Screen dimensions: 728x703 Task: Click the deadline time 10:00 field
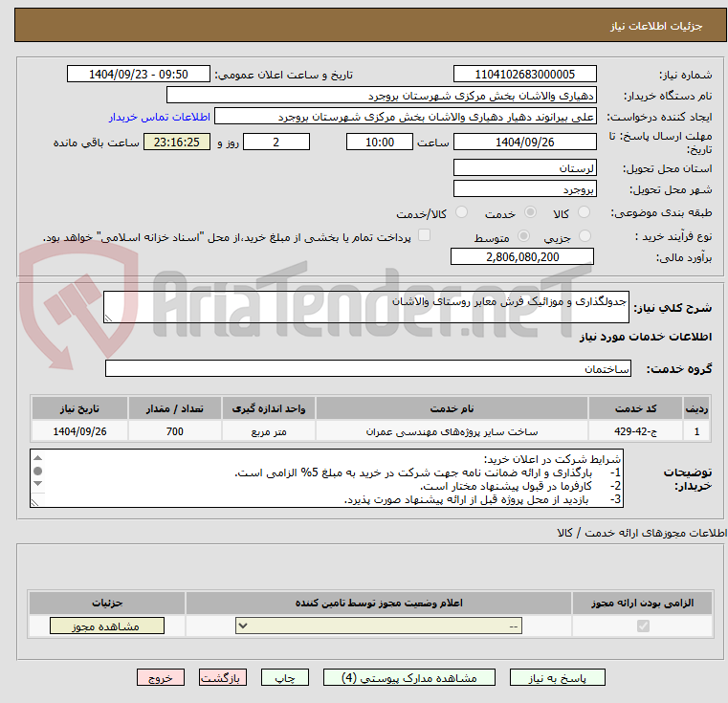point(380,143)
